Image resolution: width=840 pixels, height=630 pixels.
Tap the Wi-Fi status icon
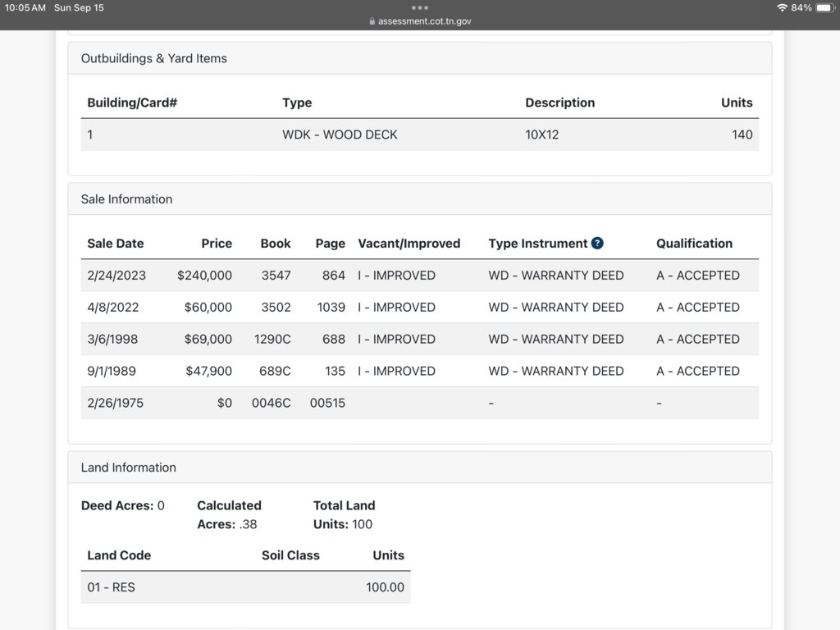tap(782, 7)
